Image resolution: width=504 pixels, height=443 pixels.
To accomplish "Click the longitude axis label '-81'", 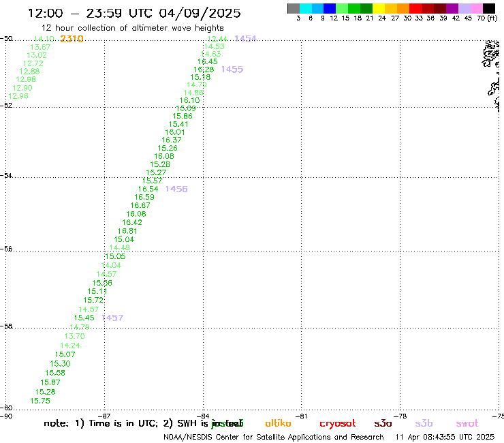I will click(302, 416).
